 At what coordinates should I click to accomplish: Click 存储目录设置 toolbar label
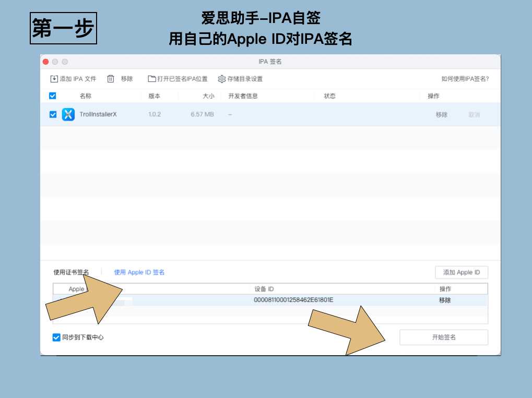pyautogui.click(x=245, y=79)
